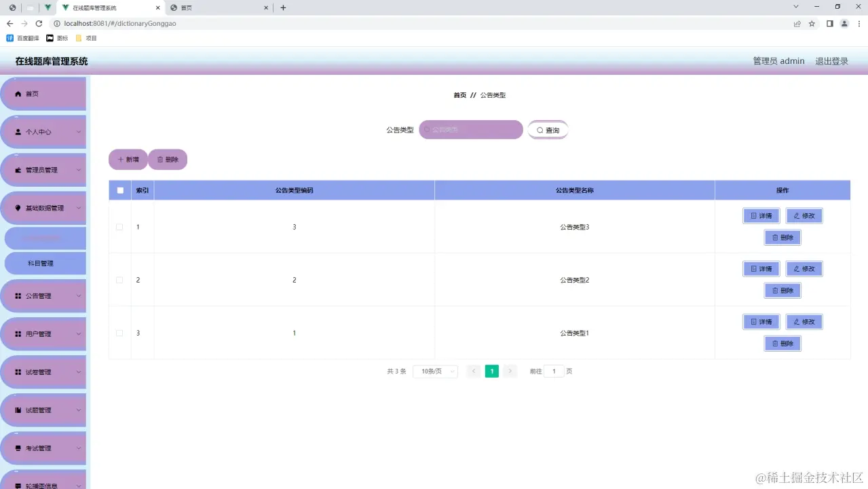Click the 管理员管理 sidebar icon
The height and width of the screenshot is (489, 868).
(18, 170)
